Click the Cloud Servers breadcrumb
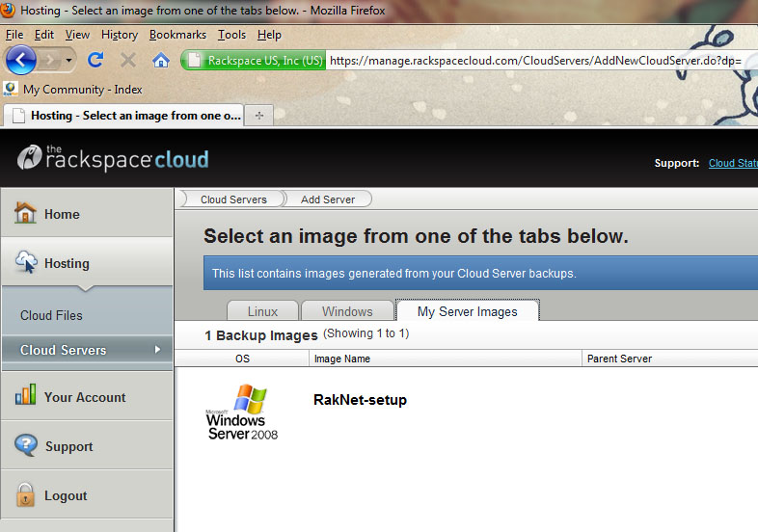Viewport: 758px width, 532px height. coord(233,199)
